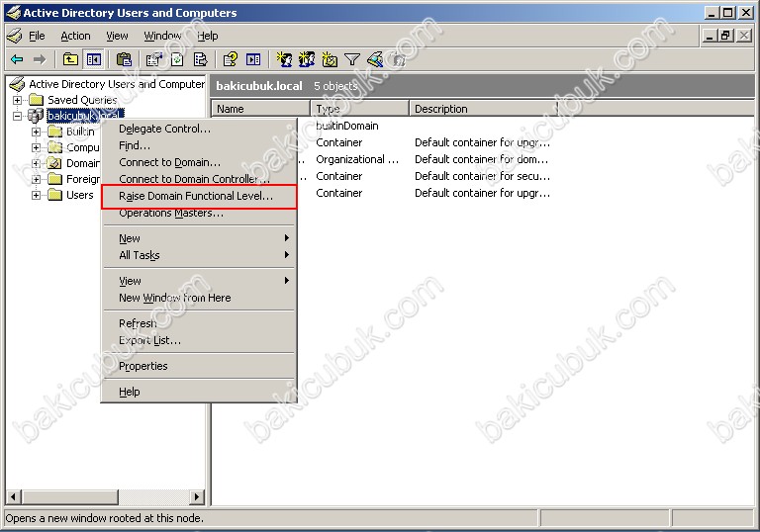Create a new group toolbar icon
The width and height of the screenshot is (760, 532).
tap(307, 59)
